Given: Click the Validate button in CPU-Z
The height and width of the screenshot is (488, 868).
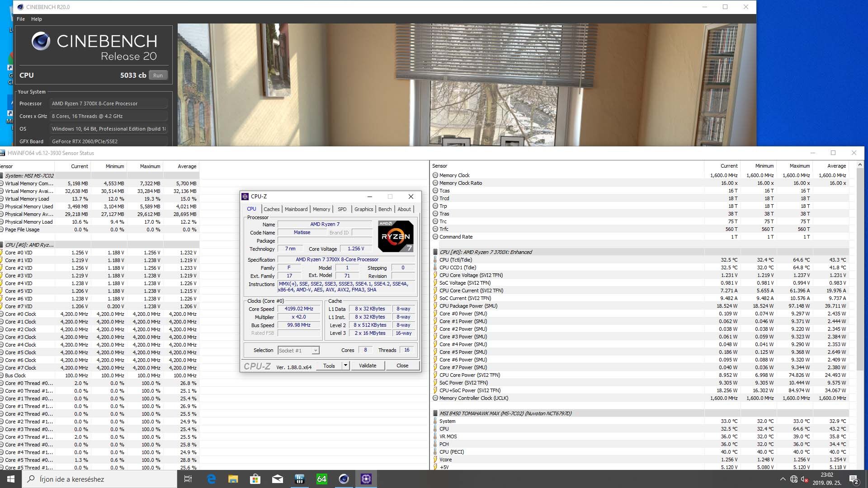Looking at the screenshot, I should tap(368, 366).
